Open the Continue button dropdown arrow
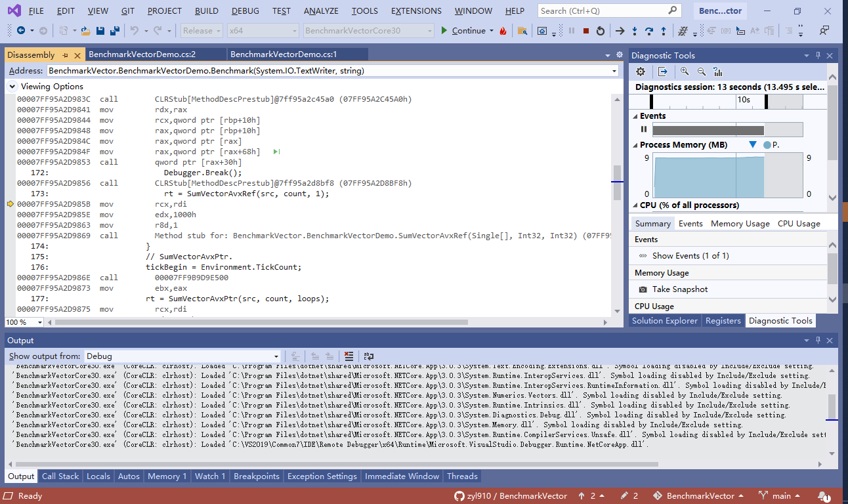Screen dimensions: 848x504 pyautogui.click(x=492, y=31)
